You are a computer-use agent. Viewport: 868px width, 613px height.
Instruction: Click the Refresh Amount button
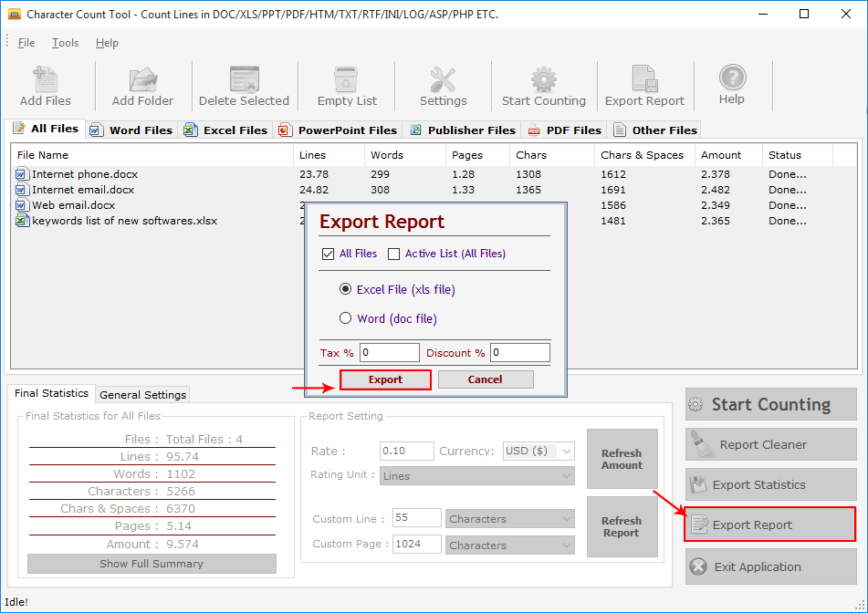[x=622, y=459]
